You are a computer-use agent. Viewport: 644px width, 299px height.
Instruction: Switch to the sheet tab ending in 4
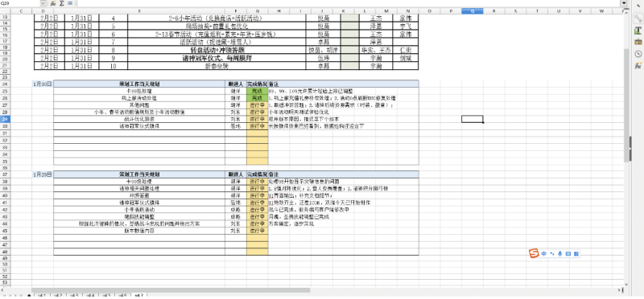[x=90, y=295]
